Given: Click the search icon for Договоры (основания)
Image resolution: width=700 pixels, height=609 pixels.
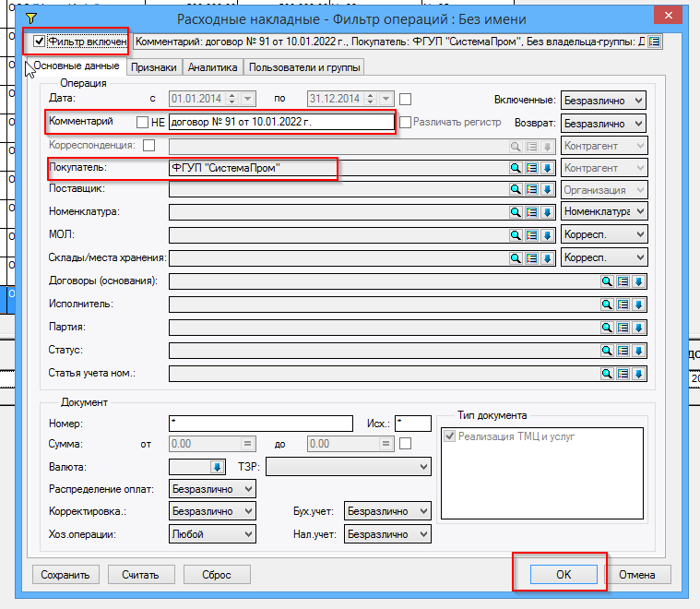Looking at the screenshot, I should [607, 281].
